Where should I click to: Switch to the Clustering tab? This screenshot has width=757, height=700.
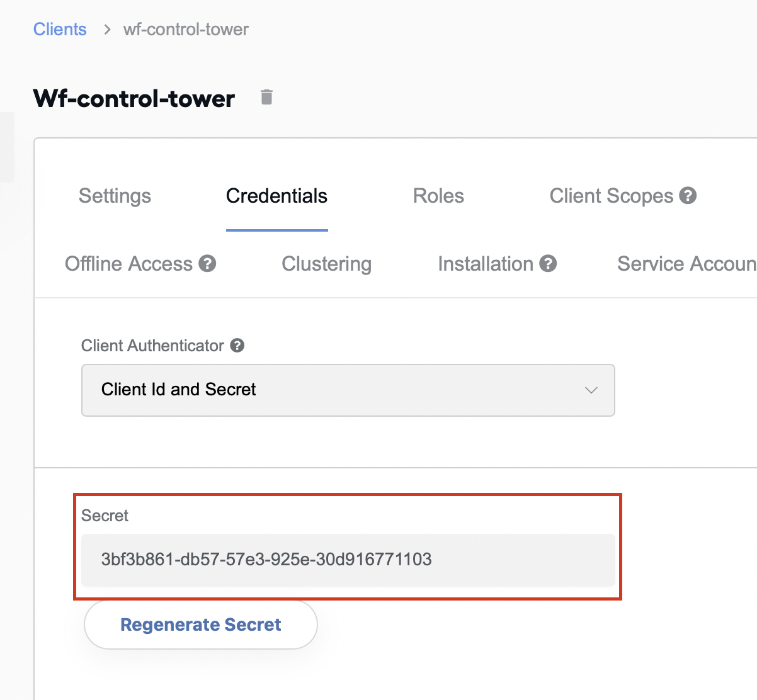coord(326,264)
